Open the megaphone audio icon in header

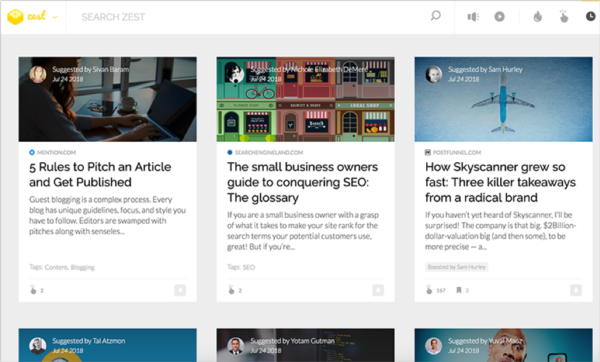pos(473,17)
